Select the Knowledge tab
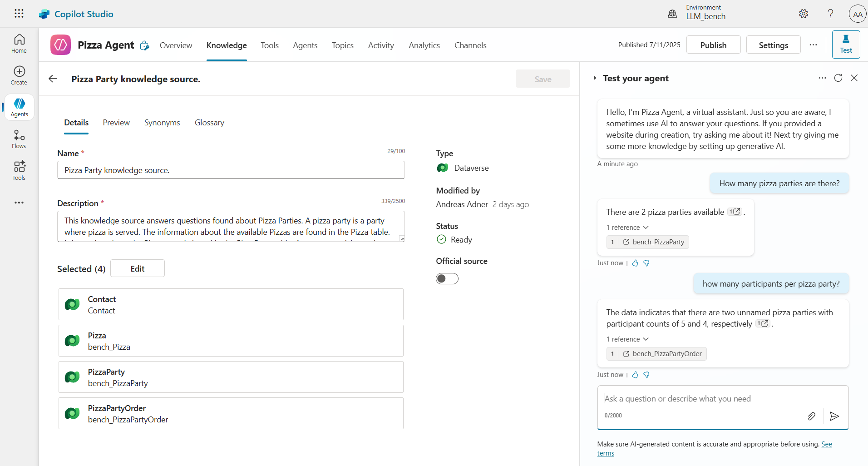The image size is (868, 466). click(227, 45)
